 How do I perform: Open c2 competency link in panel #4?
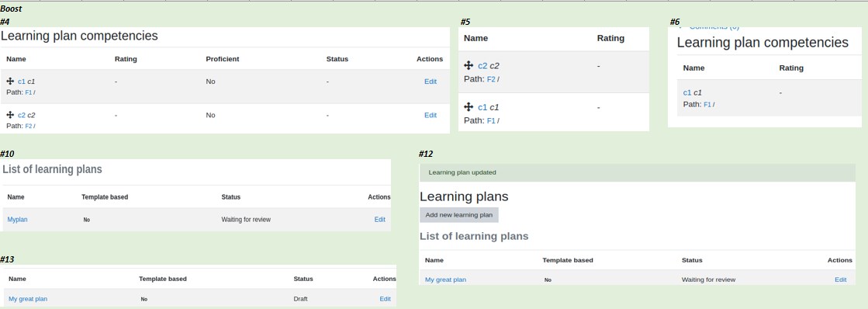(22, 115)
